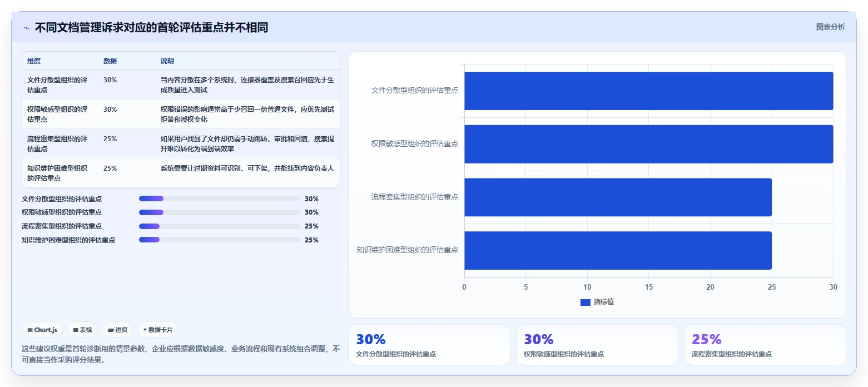Click description starting 当内容分散在多个系统时
868x387 pixels.
247,85
